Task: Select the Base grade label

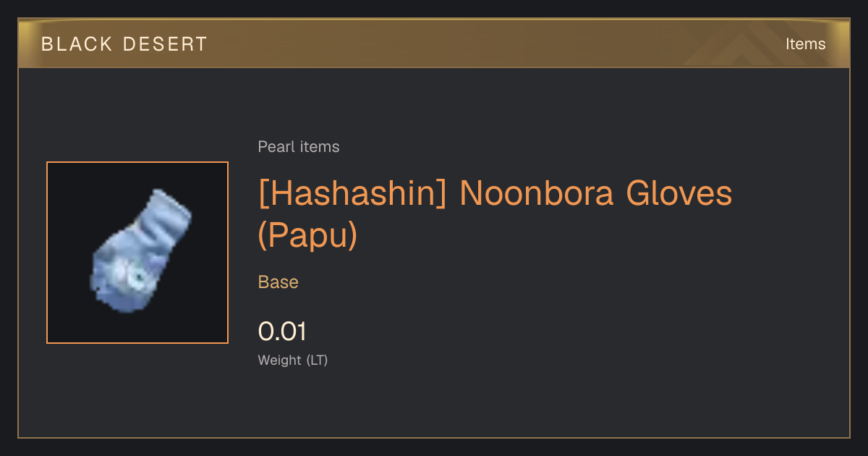Action: coord(278,282)
